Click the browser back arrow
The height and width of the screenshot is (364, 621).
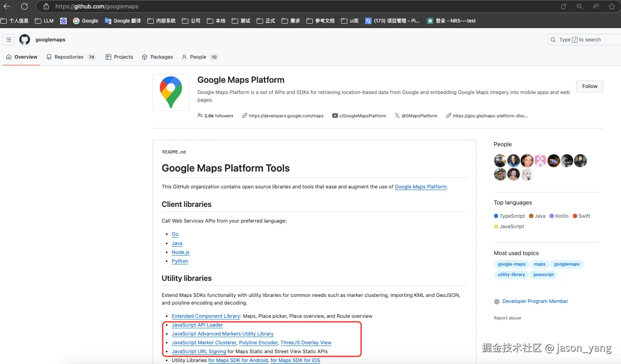tap(7, 6)
